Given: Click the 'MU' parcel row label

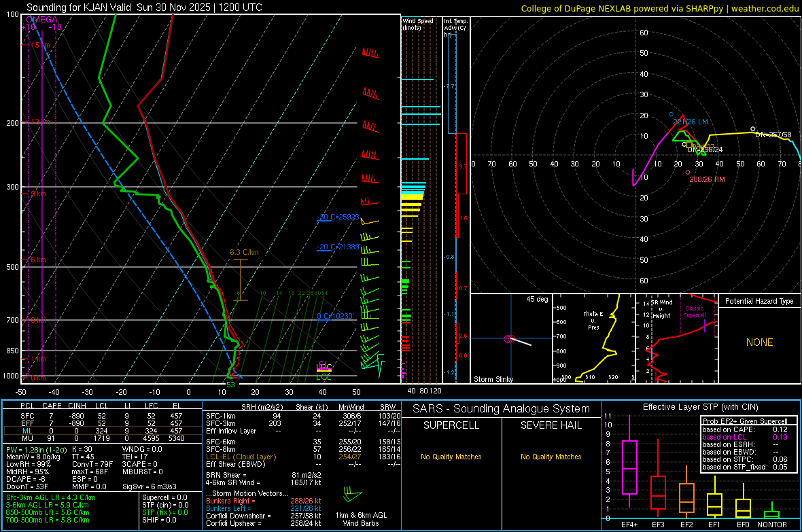Looking at the screenshot, I should click(x=27, y=438).
